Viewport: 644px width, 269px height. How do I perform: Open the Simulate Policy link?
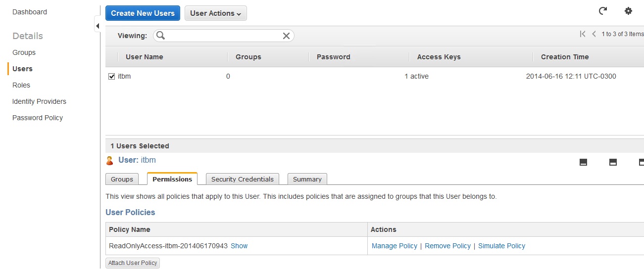501,246
